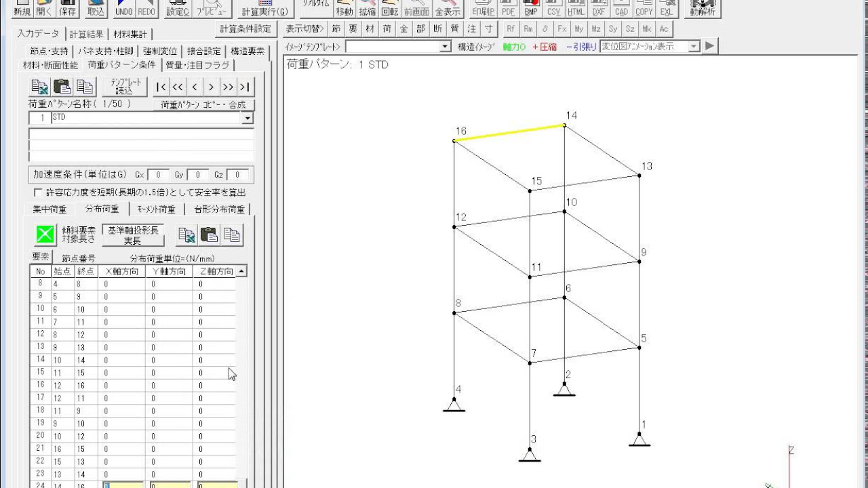Click the green X icon in distributed load tab
Screen dimensions: 868x488
pos(45,235)
